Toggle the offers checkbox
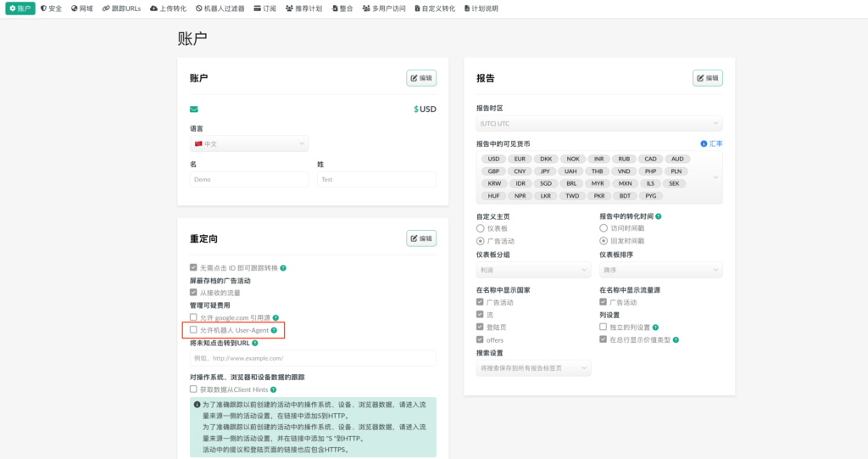 [x=480, y=339]
